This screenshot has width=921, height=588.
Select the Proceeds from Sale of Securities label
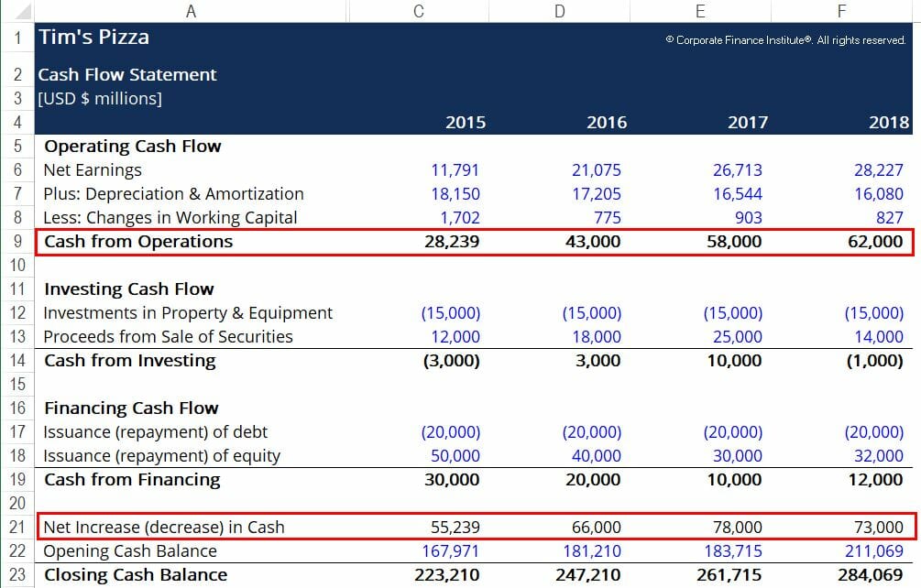[170, 336]
